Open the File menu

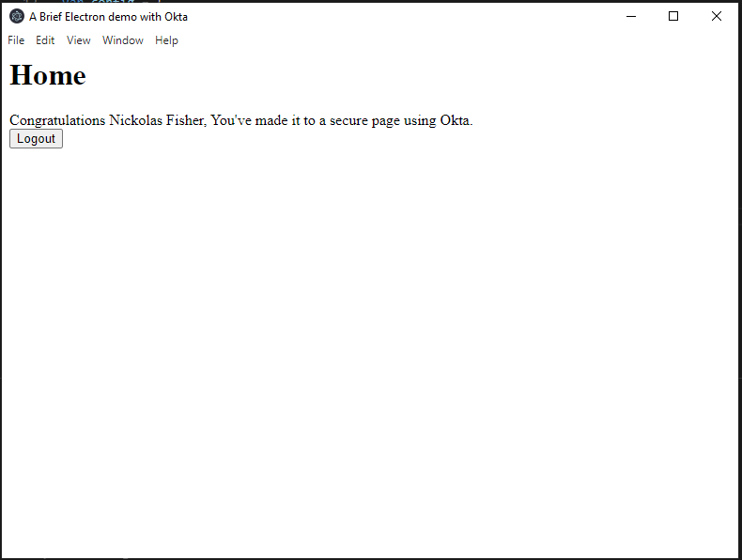16,40
